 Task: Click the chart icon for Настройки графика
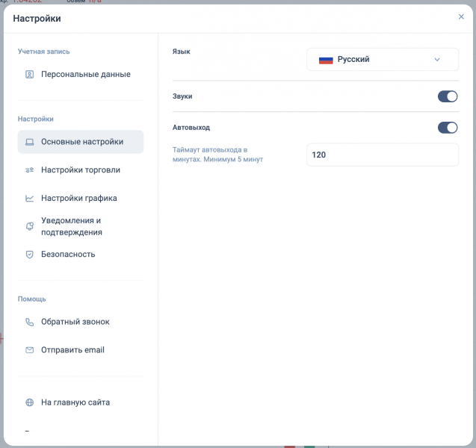click(29, 199)
